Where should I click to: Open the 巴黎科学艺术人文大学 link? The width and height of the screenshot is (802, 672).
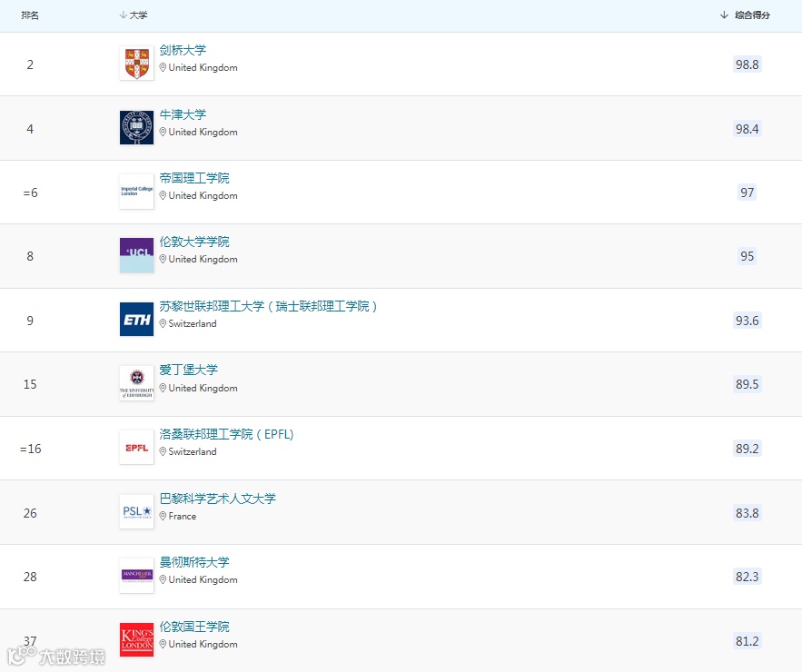[217, 499]
